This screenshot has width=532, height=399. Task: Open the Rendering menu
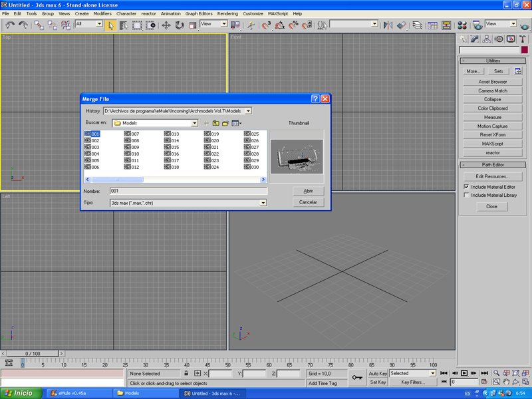pyautogui.click(x=227, y=13)
